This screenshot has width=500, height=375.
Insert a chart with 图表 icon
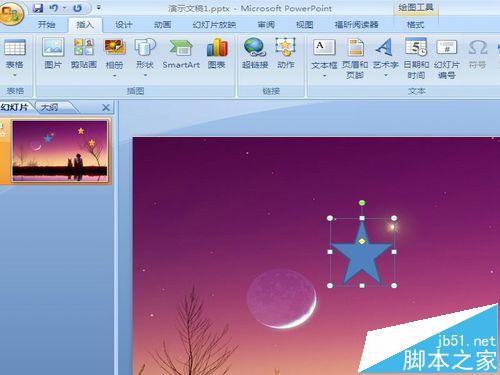click(217, 53)
